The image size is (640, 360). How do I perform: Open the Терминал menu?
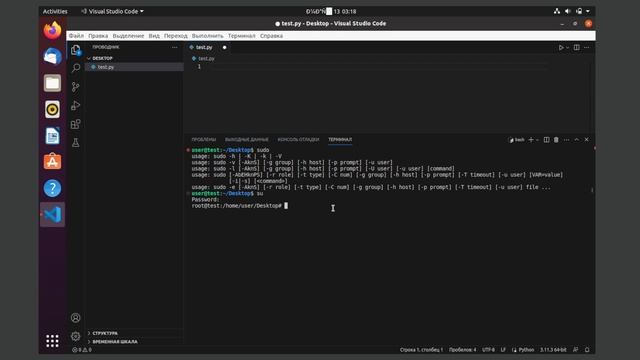click(242, 36)
